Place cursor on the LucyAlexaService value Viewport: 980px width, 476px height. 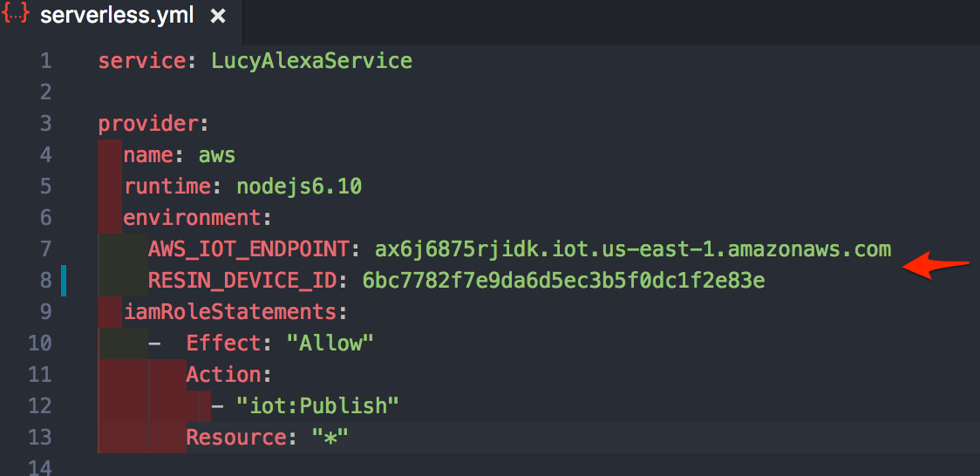tap(311, 61)
